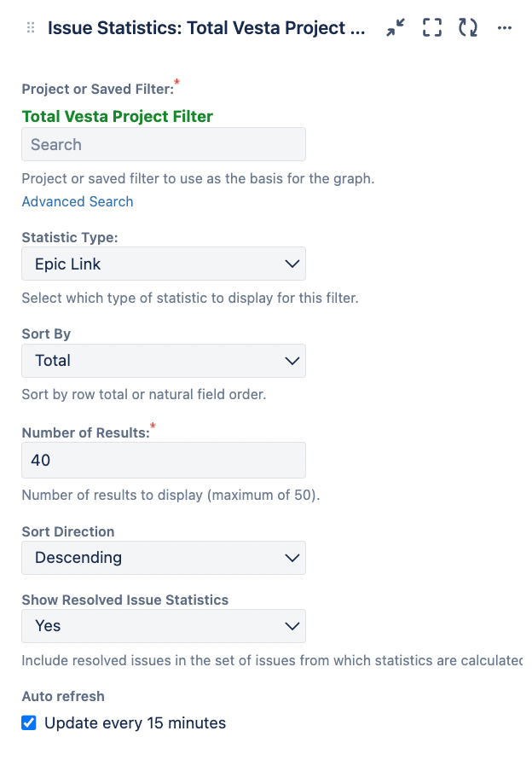532x783 pixels.
Task: Minimize the Issue Statistics gadget
Action: point(396,27)
